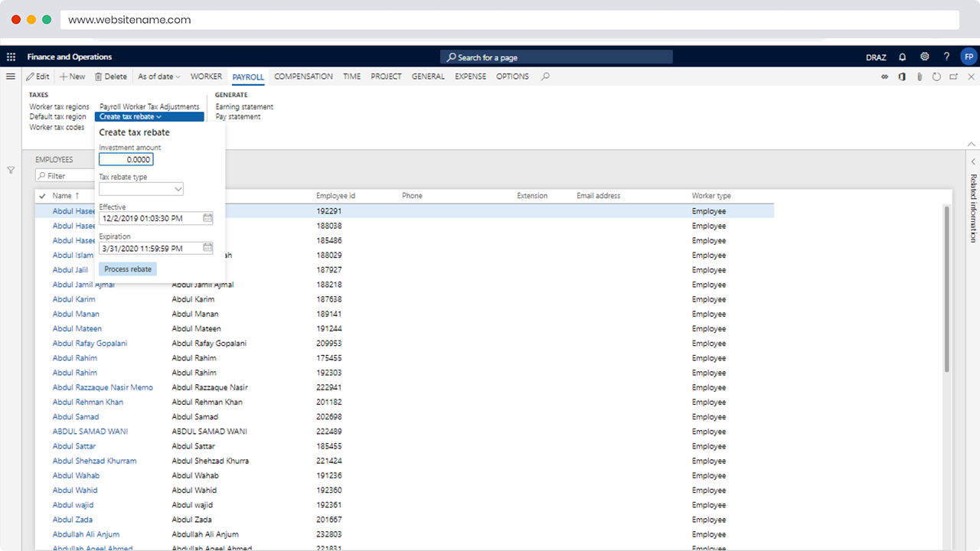The height and width of the screenshot is (551, 980).
Task: Select all rows checkmark in grid header
Action: point(42,196)
